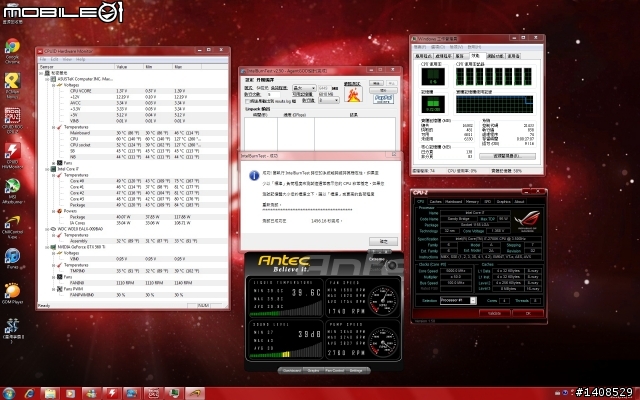Open Graphs tab in Antec ChillControl

(x=313, y=371)
